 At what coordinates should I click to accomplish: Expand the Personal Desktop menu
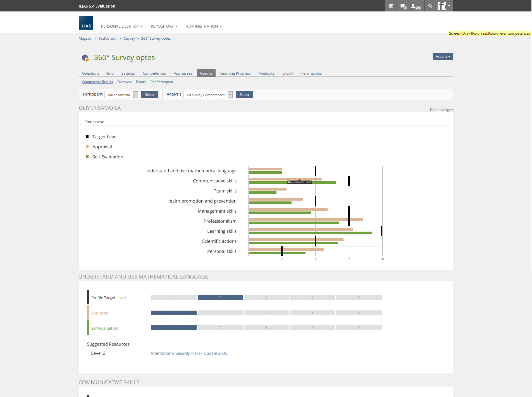click(121, 26)
